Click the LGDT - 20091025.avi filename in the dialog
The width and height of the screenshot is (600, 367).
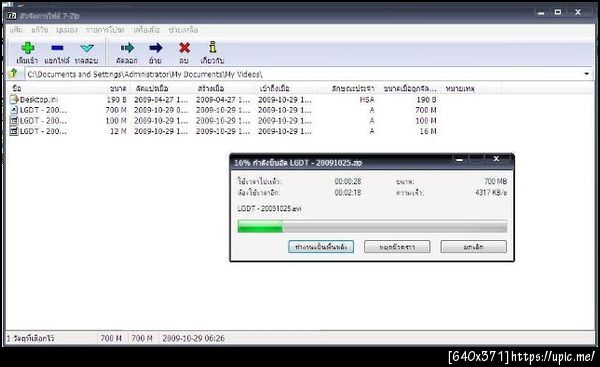269,209
